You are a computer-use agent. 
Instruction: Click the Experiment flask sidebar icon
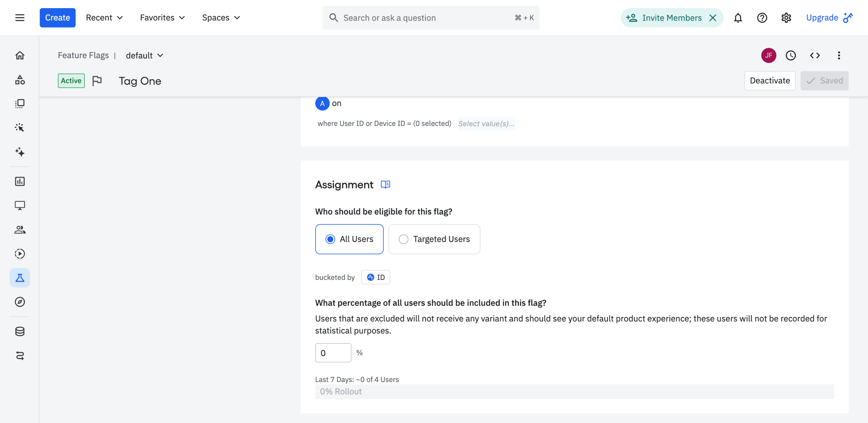pos(20,278)
